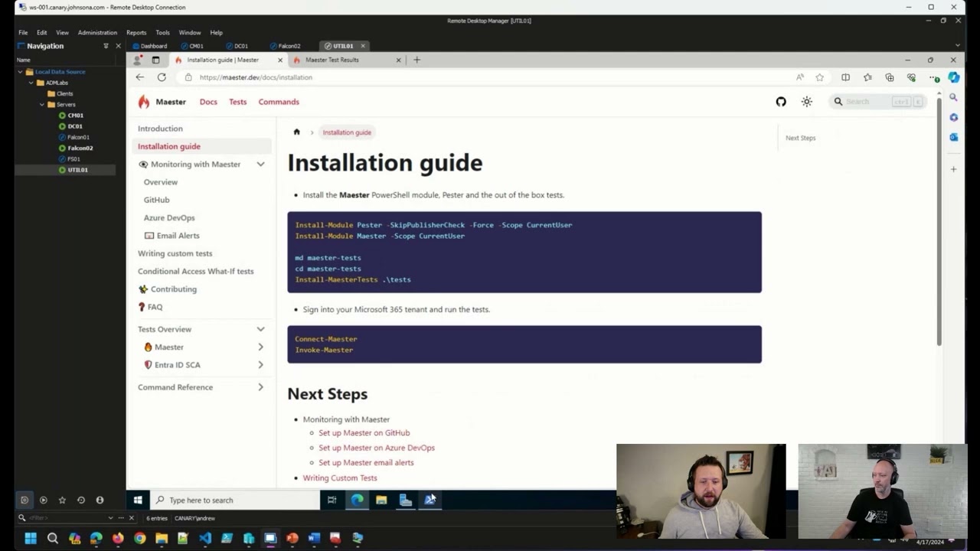Open the Edge profile icon
Viewport: 980px width, 551px height.
(138, 60)
